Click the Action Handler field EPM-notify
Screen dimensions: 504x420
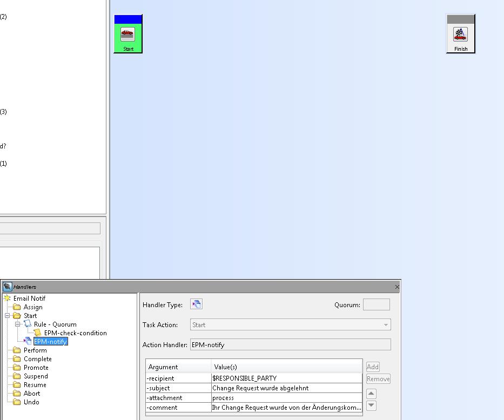click(x=291, y=344)
